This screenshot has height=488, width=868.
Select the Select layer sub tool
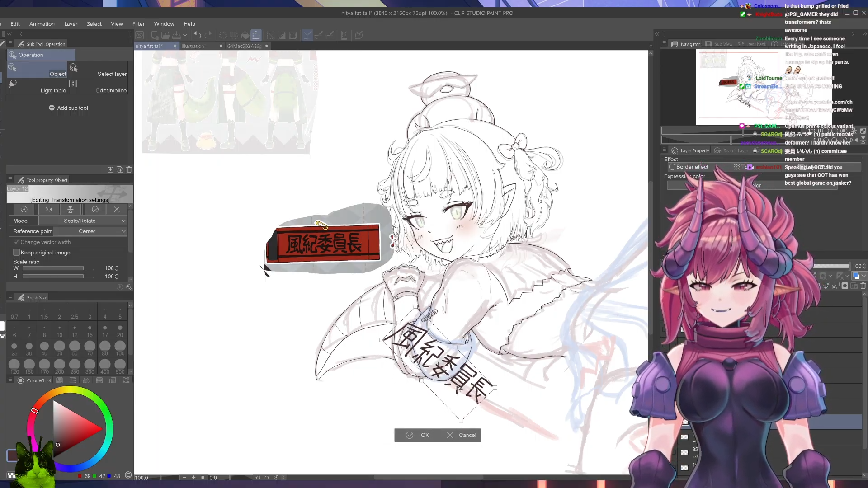99,70
